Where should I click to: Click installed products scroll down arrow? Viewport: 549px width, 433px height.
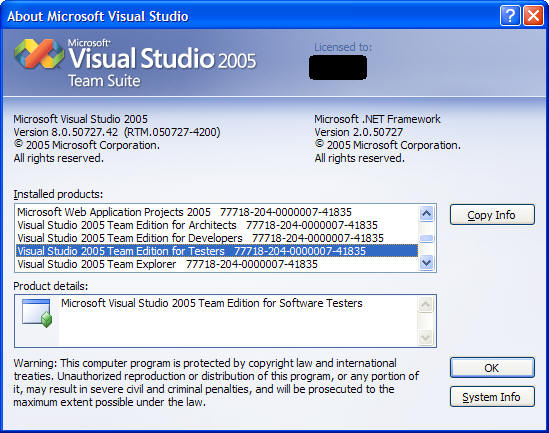tap(426, 262)
